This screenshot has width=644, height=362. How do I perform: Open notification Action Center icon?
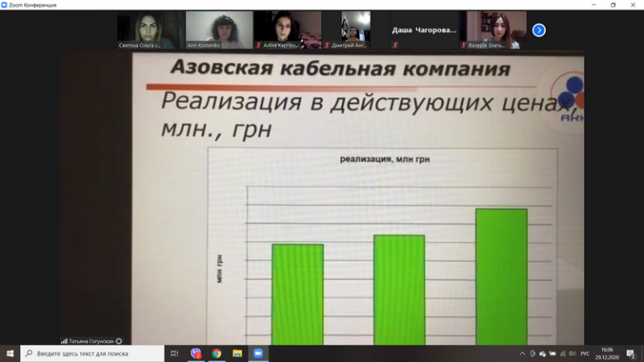click(631, 354)
